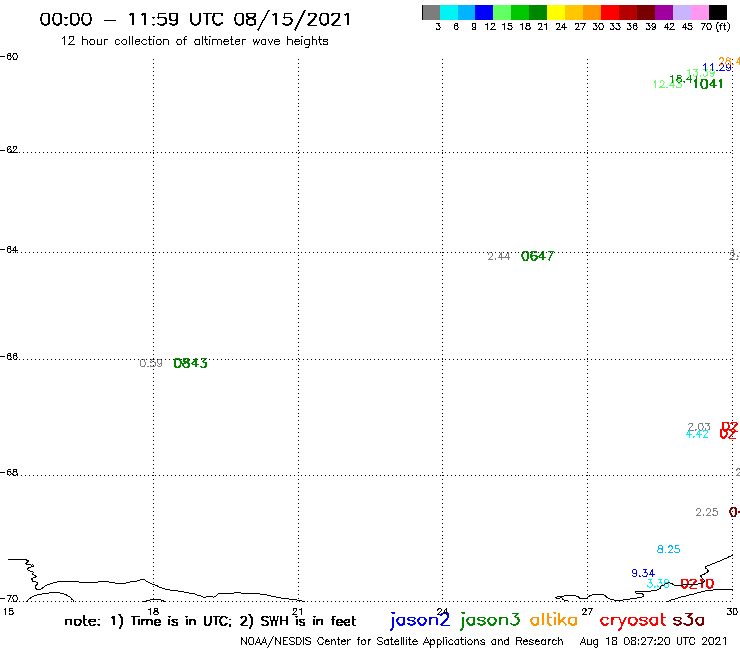Select the light green swatch in the color scale
This screenshot has width=740, height=650.
(502, 12)
